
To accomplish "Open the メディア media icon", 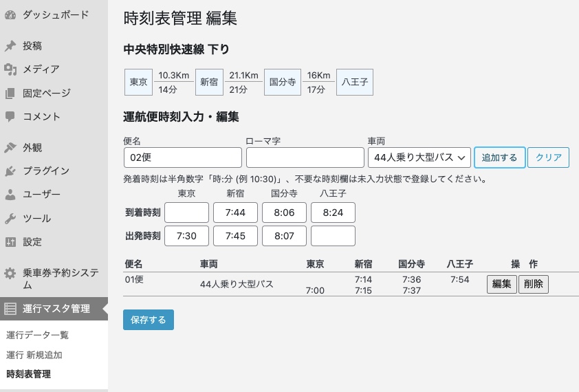I will pos(10,69).
